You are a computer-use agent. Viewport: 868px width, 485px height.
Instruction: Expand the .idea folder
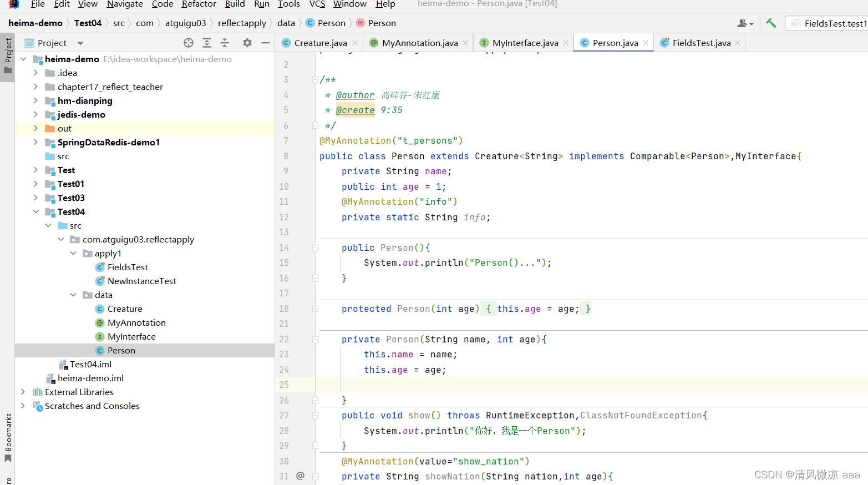[35, 73]
